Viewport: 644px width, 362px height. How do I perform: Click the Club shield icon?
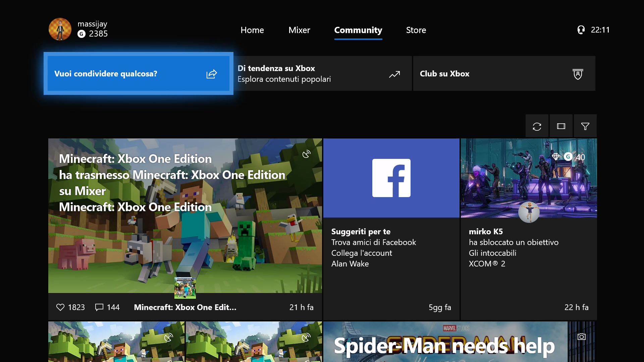point(578,74)
